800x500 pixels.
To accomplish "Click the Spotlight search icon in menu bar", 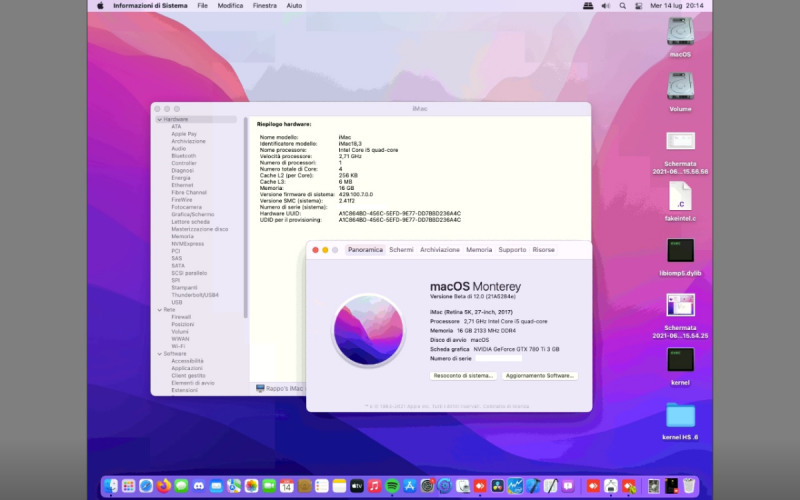I will 623,5.
